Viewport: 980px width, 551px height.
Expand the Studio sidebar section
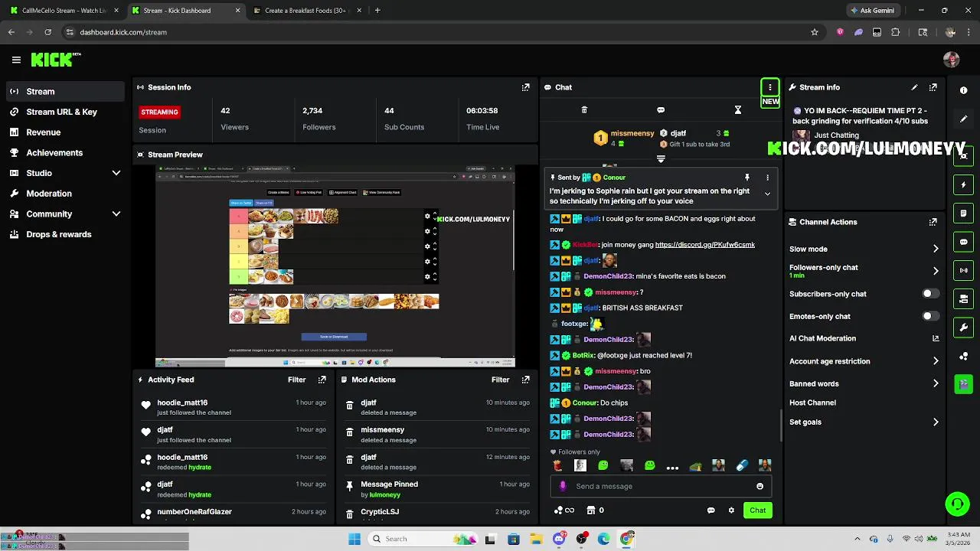pyautogui.click(x=116, y=173)
